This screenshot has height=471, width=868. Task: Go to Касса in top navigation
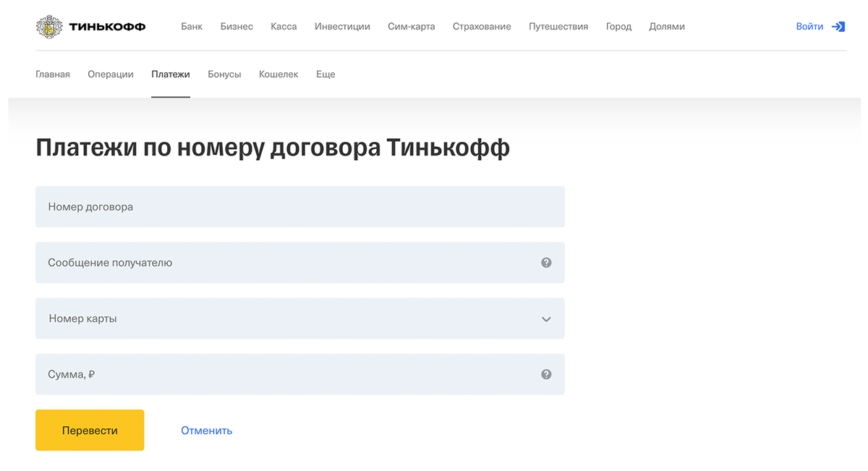pyautogui.click(x=284, y=27)
